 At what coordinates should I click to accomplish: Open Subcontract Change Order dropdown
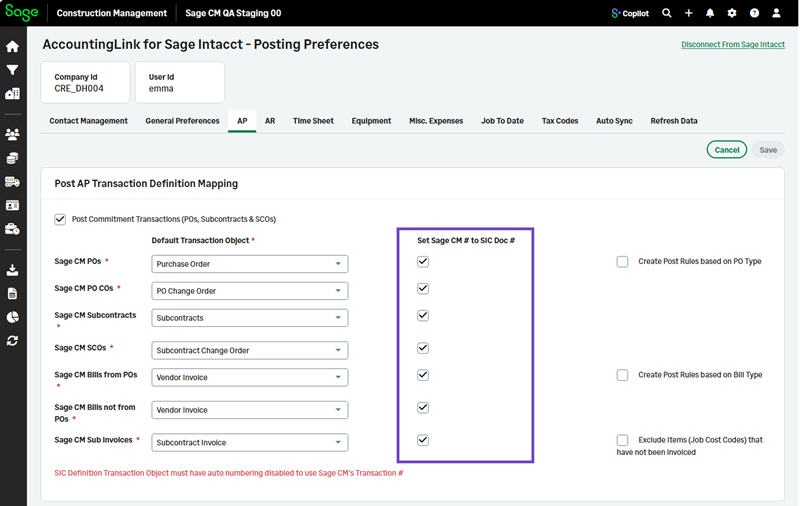[x=249, y=350]
